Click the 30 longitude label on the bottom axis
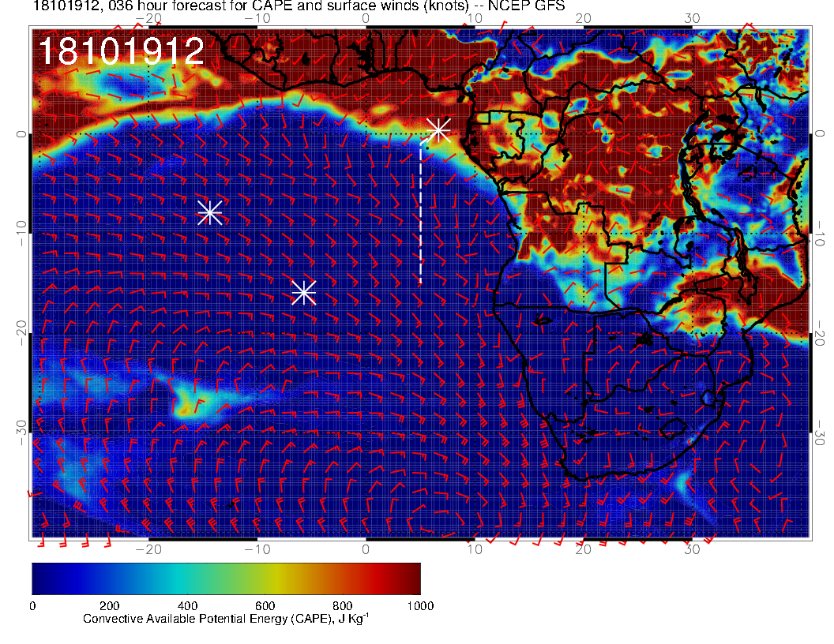 pos(693,549)
